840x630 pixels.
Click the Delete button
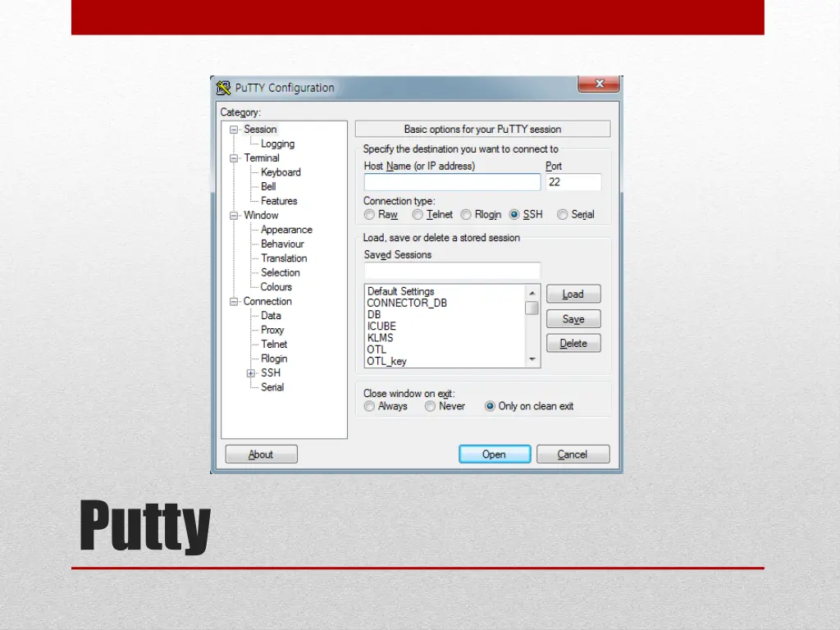click(x=573, y=344)
